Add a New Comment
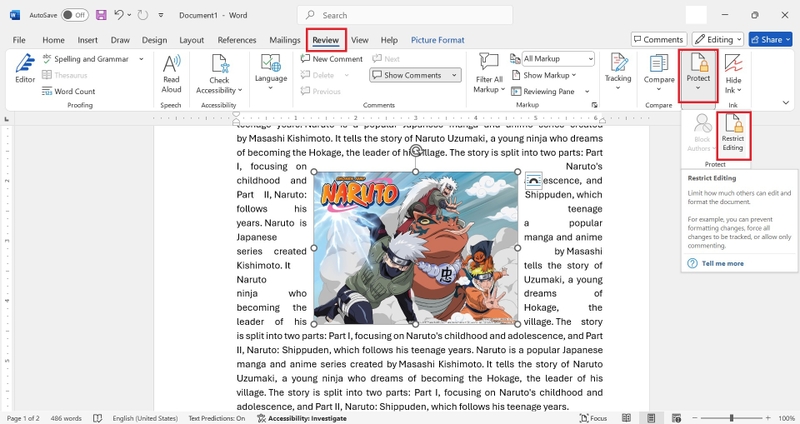800x424 pixels. pyautogui.click(x=332, y=59)
